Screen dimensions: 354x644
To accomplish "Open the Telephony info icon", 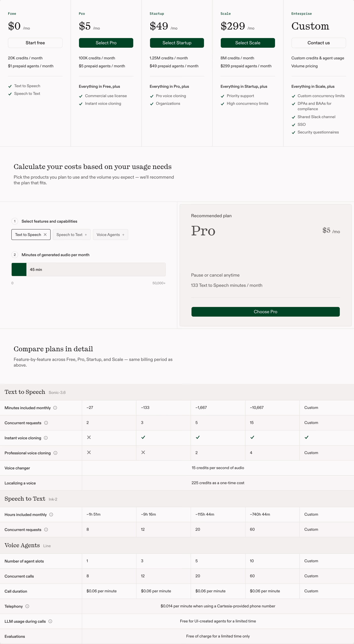I will click(x=28, y=606).
